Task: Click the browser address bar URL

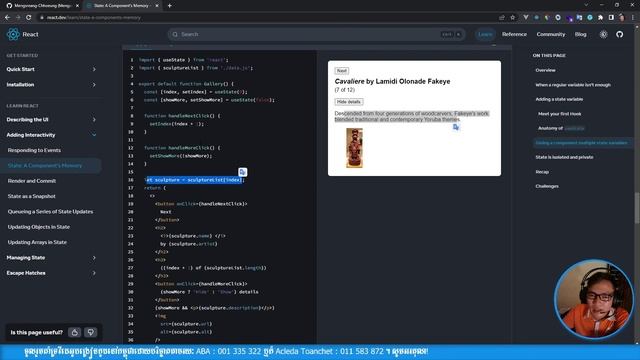Action: (x=93, y=18)
